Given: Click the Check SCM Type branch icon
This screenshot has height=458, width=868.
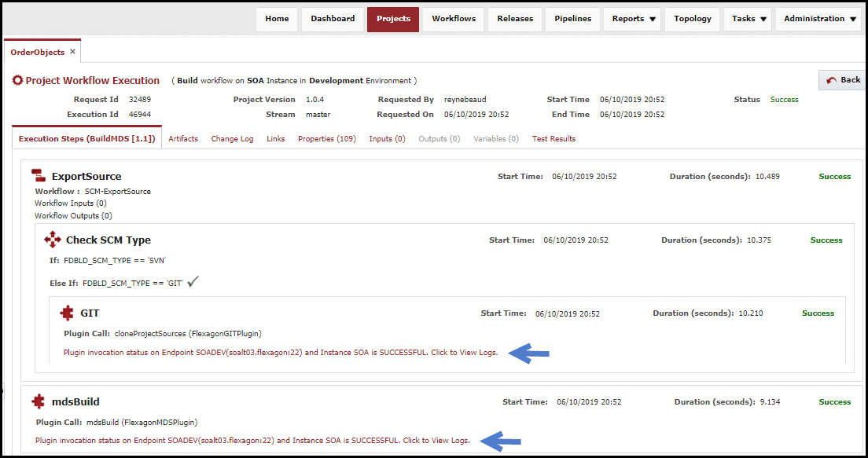Looking at the screenshot, I should (53, 240).
